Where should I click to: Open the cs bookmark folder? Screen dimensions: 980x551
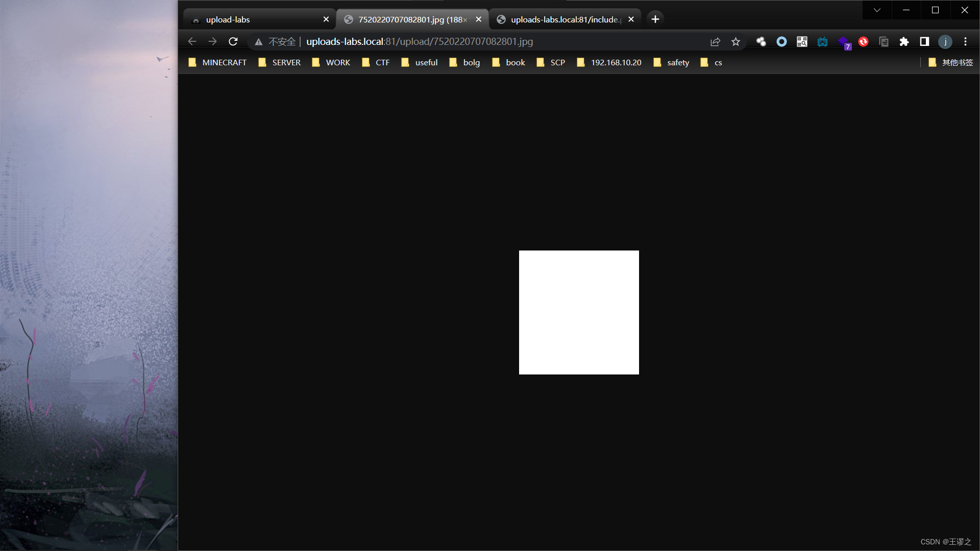(x=712, y=62)
